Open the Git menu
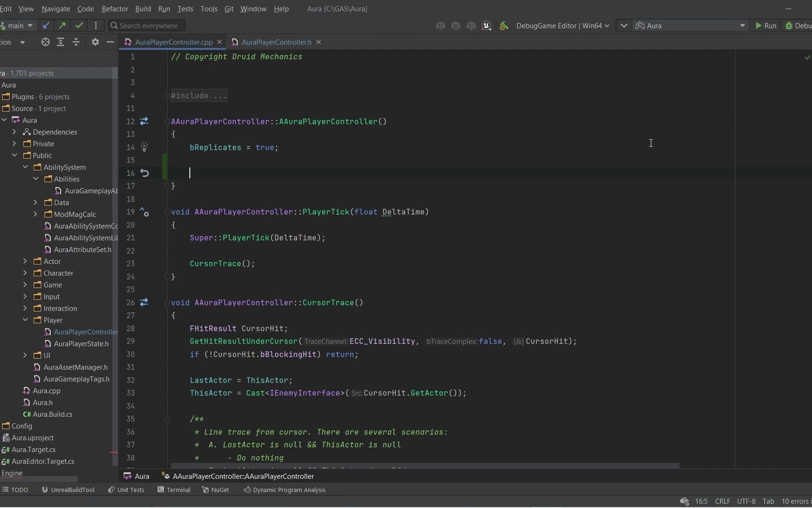The image size is (812, 508). point(229,9)
